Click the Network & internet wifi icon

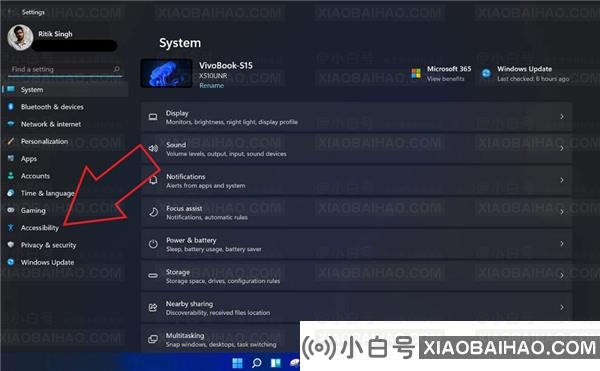tap(11, 124)
